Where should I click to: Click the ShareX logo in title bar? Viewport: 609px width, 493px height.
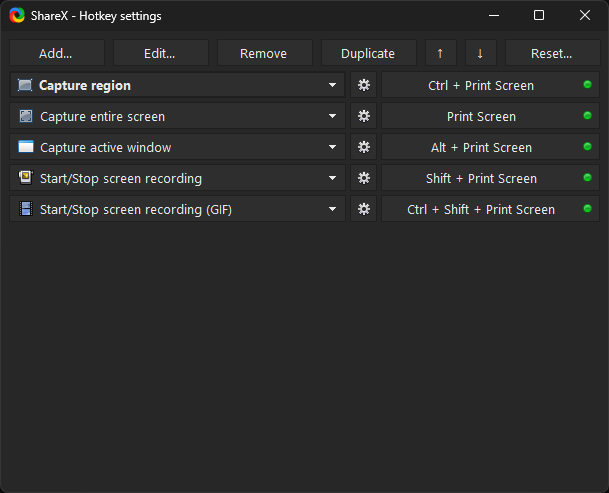point(17,16)
